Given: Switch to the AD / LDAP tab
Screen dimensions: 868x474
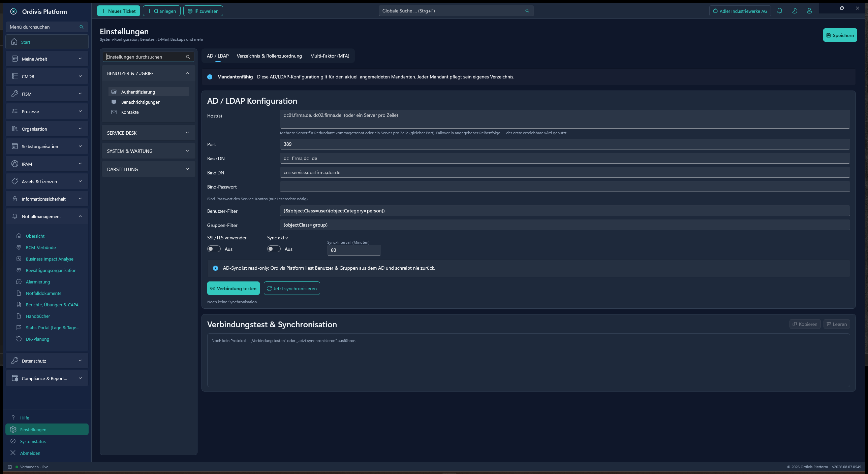Looking at the screenshot, I should (218, 56).
